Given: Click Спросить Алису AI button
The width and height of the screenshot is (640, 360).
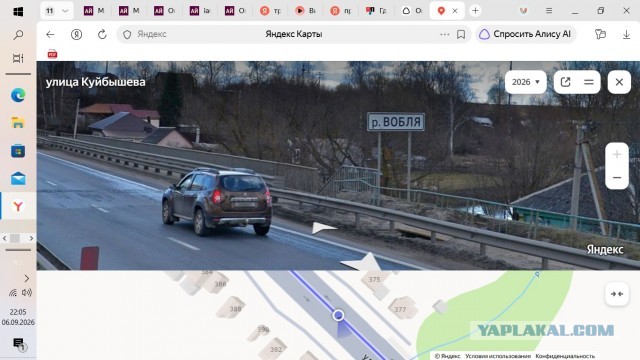Looking at the screenshot, I should pos(525,34).
